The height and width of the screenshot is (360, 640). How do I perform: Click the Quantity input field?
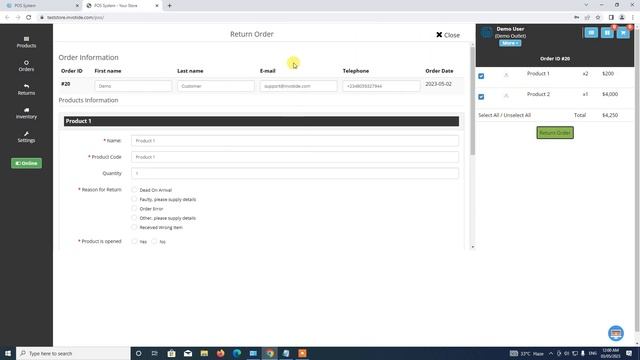295,173
